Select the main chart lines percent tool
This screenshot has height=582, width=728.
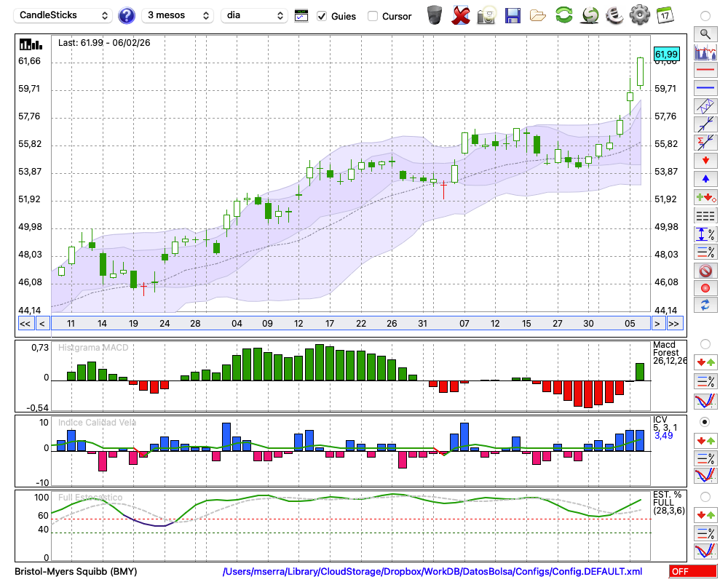[x=705, y=252]
